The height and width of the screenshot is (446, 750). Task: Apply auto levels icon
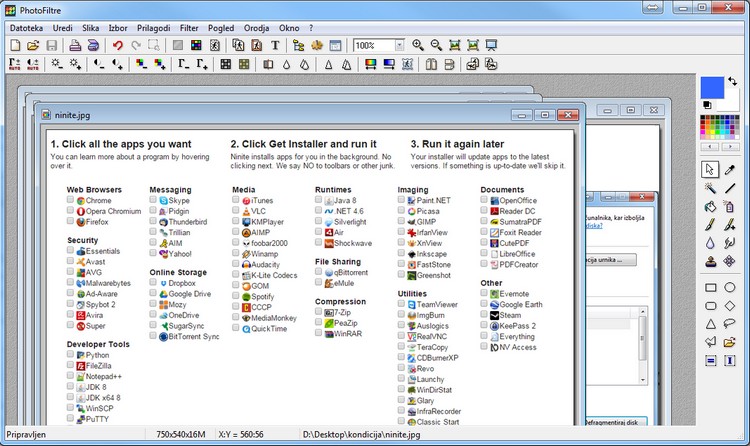(14, 64)
